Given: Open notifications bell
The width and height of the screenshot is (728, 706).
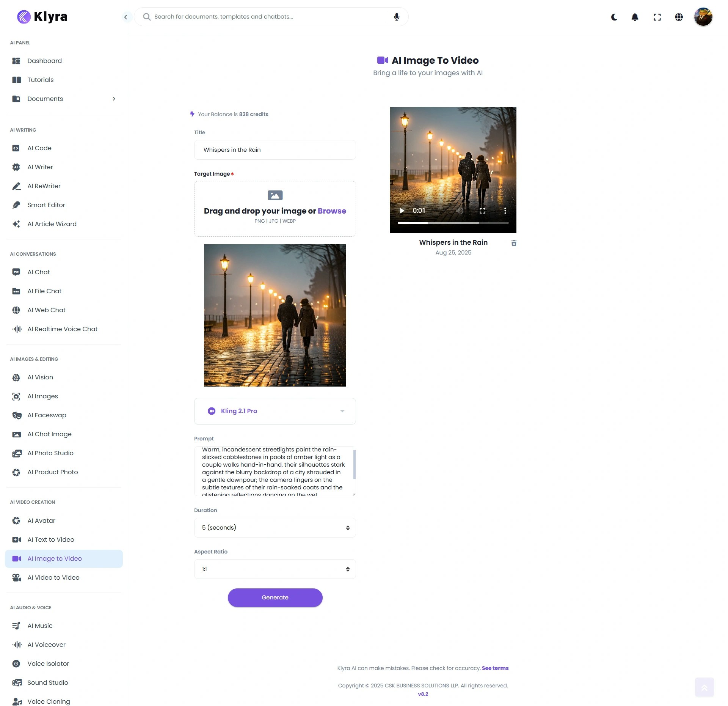Looking at the screenshot, I should click(x=635, y=17).
